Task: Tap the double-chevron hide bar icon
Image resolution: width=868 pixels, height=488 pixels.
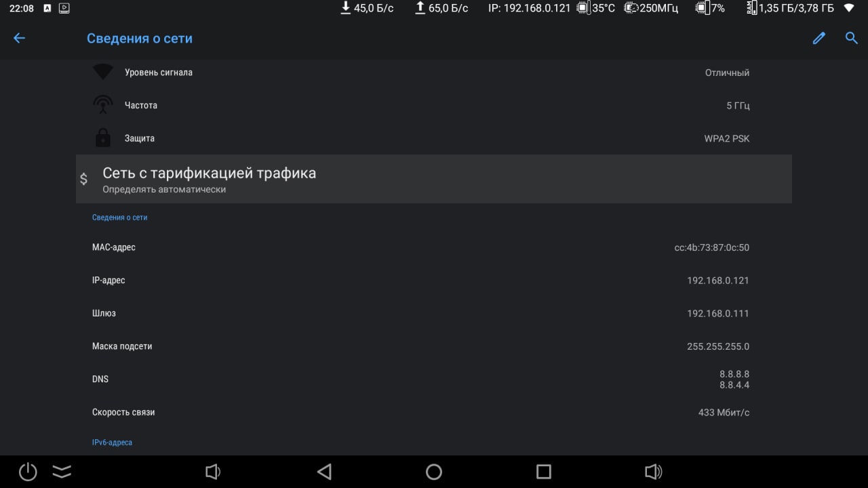Action: 62,472
